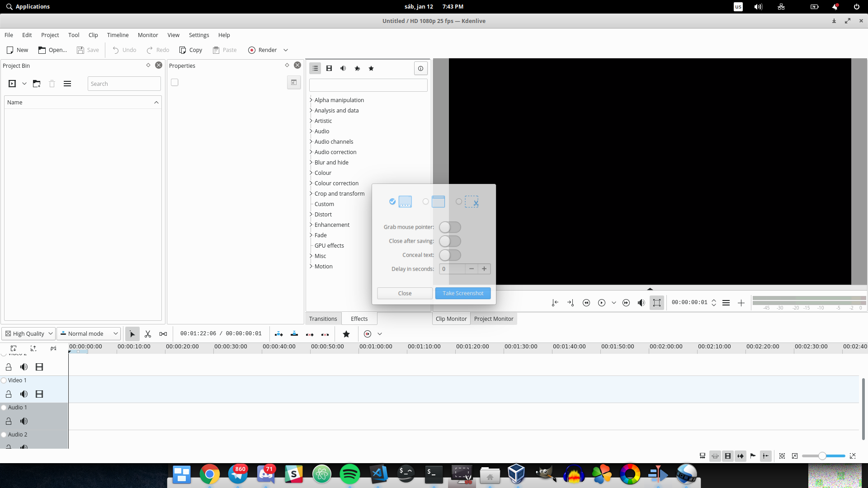Click the Take Screenshot button

463,293
